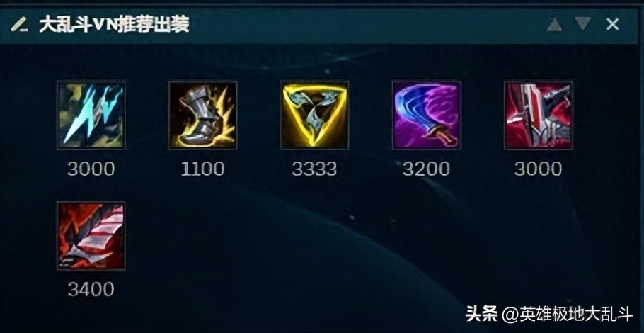Remove item block with the X
The width and height of the screenshot is (644, 333).
(x=612, y=25)
